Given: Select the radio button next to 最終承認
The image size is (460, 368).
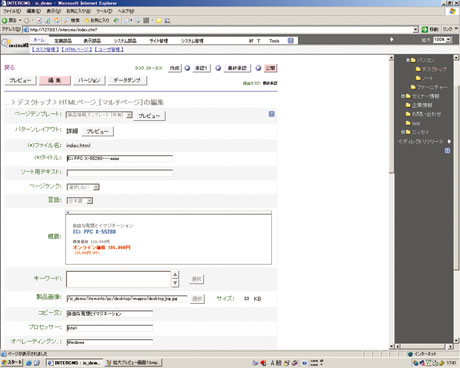Looking at the screenshot, I should [218, 68].
